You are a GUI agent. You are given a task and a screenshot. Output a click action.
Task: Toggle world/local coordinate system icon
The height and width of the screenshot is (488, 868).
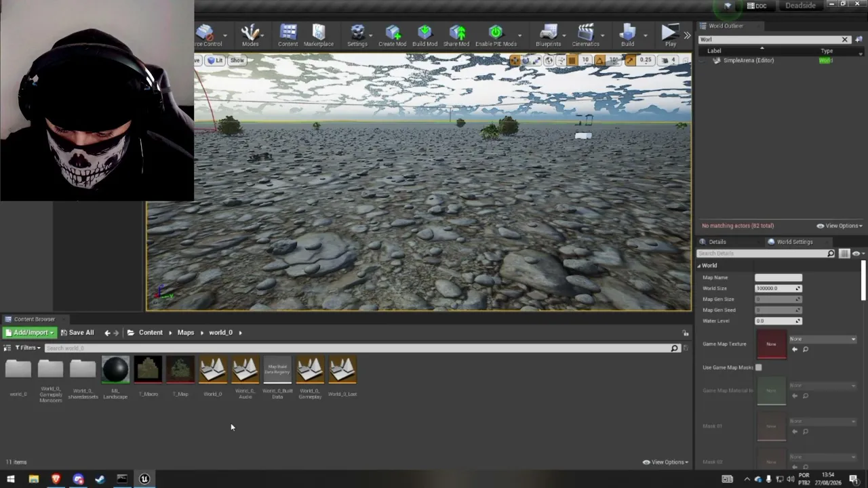549,60
